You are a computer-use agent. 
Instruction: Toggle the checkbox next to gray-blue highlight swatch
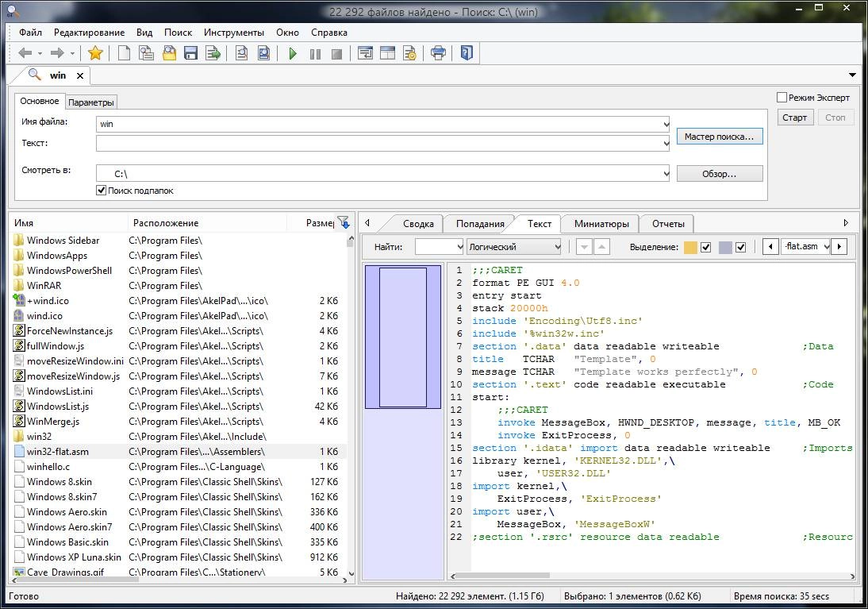point(741,248)
